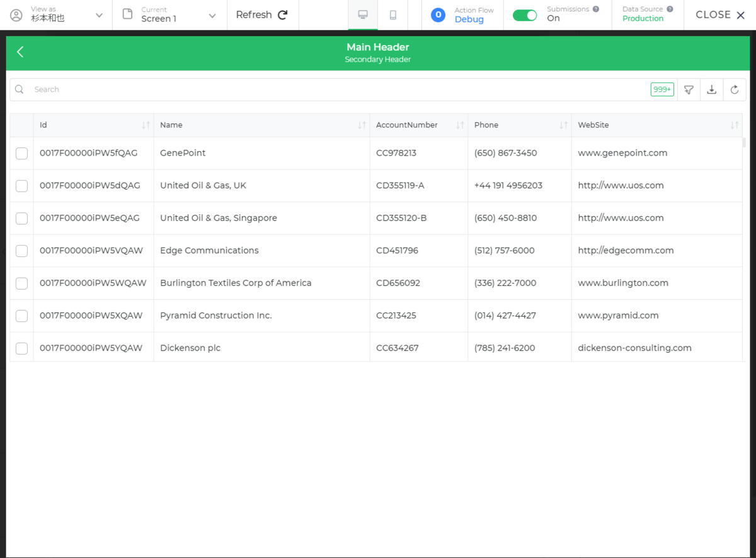Screen dimensions: 756x558
Task: Open the table filter icon
Action: [689, 89]
